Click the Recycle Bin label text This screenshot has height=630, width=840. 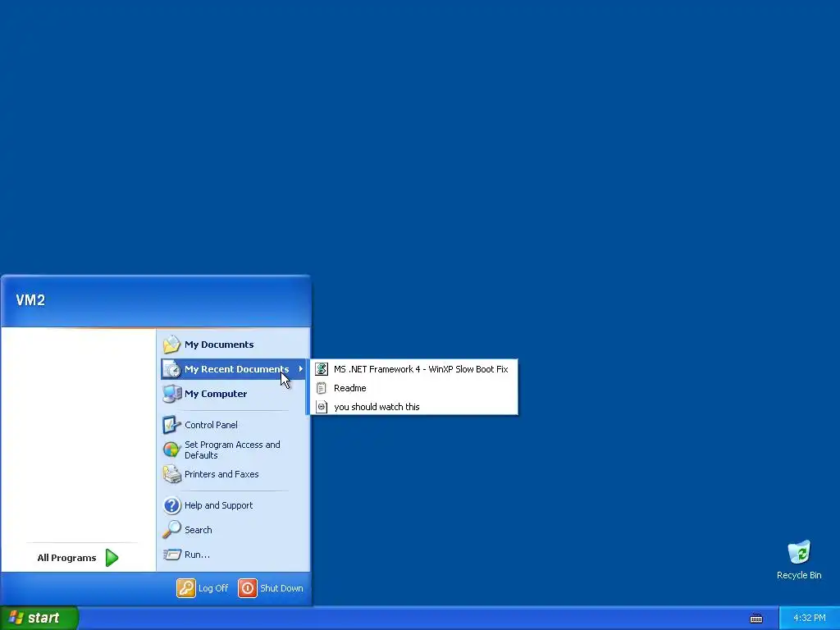[x=799, y=575]
